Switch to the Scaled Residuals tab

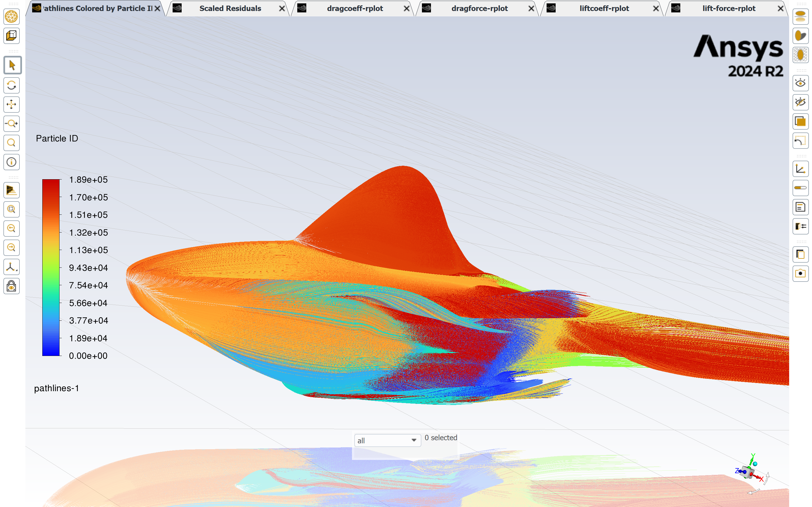tap(230, 8)
